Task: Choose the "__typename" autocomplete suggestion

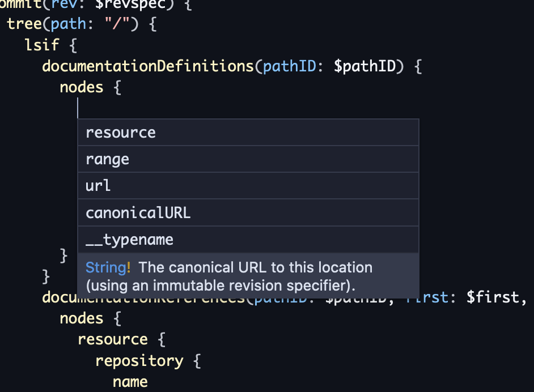Action: pos(248,240)
